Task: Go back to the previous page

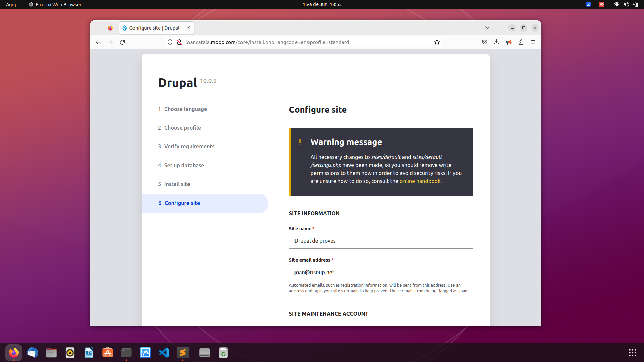Action: pyautogui.click(x=98, y=42)
